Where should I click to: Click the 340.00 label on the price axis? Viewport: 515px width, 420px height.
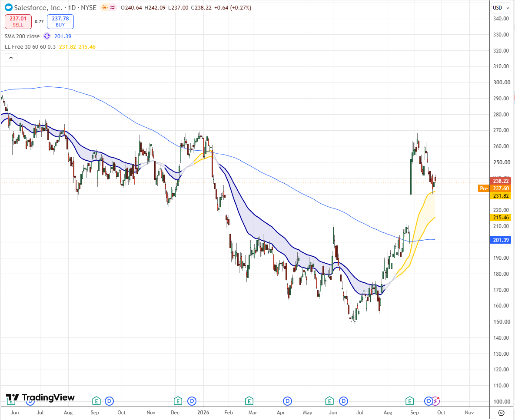502,19
